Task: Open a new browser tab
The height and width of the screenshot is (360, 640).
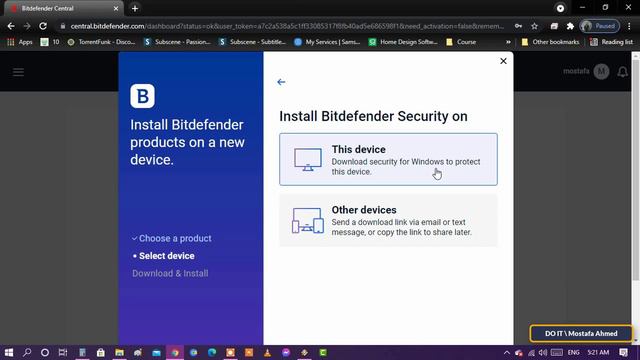Action: coord(135,8)
